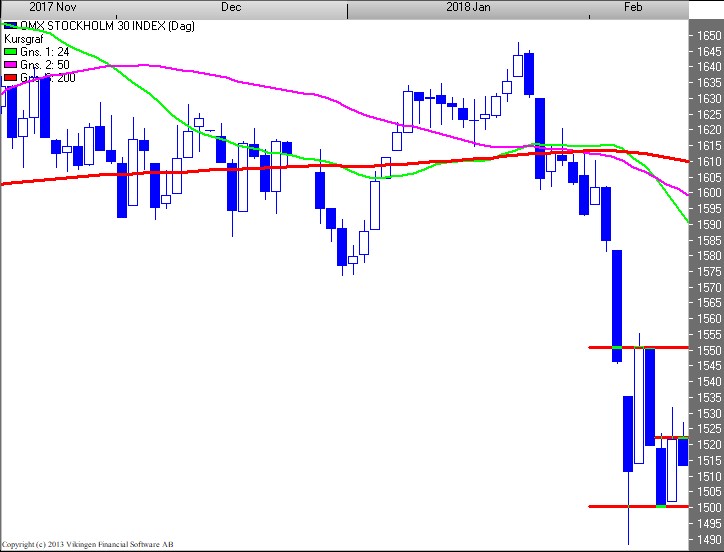Click the green Gns. 1: 24 legend swatch

(x=10, y=51)
